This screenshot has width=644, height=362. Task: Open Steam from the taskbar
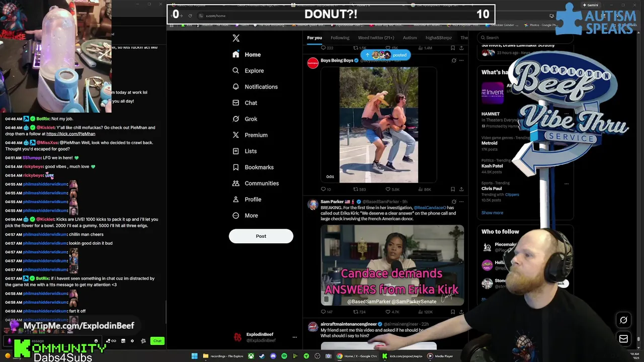coord(262,356)
